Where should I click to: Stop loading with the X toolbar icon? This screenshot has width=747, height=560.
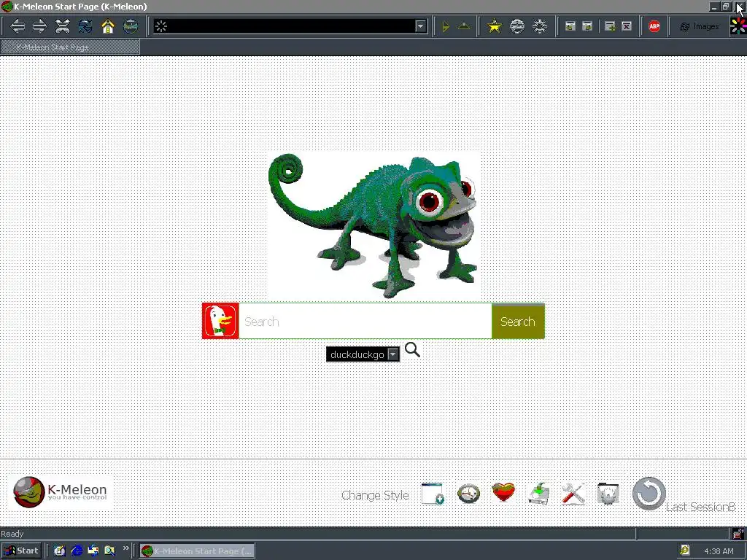[x=63, y=26]
